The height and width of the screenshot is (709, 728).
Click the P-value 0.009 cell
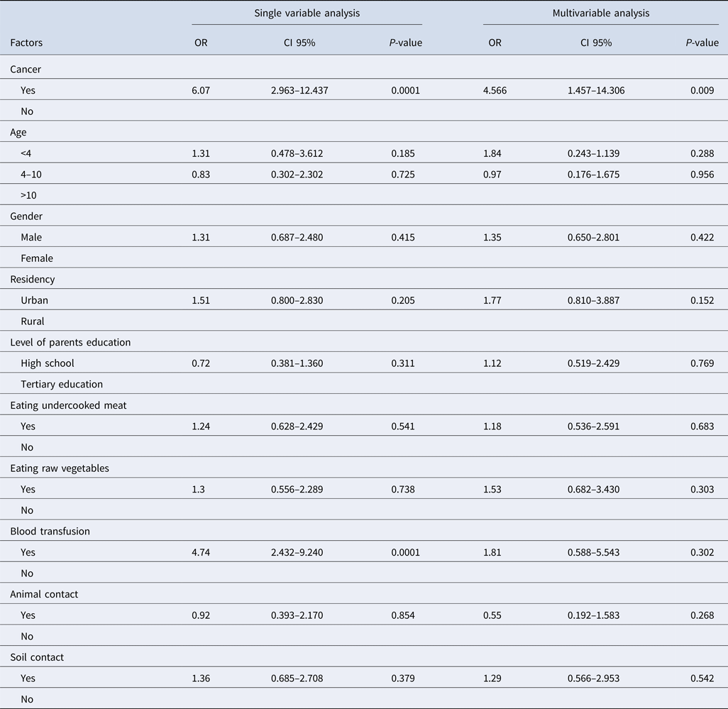[x=702, y=90]
